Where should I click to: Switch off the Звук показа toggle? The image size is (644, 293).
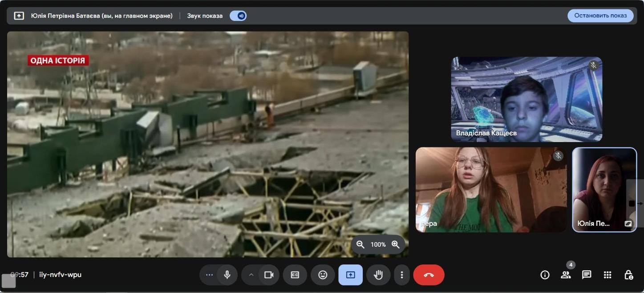pos(238,16)
